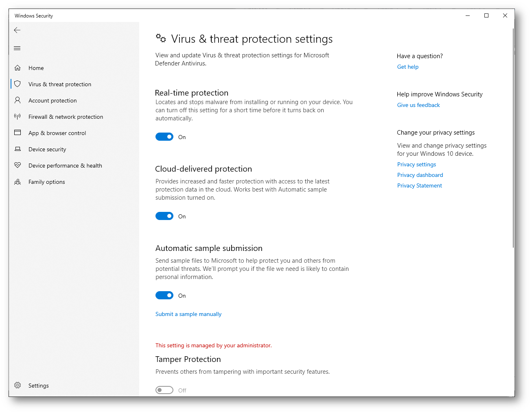Toggle Automatic sample submission off
Viewport: 532px width, 414px height.
click(x=164, y=295)
